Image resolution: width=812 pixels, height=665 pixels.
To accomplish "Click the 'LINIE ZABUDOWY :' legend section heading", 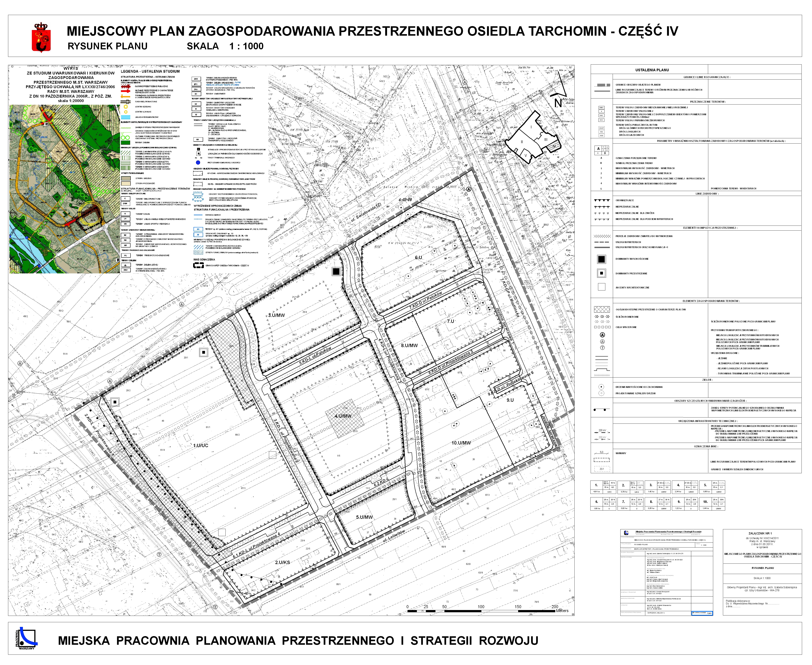I will click(707, 194).
